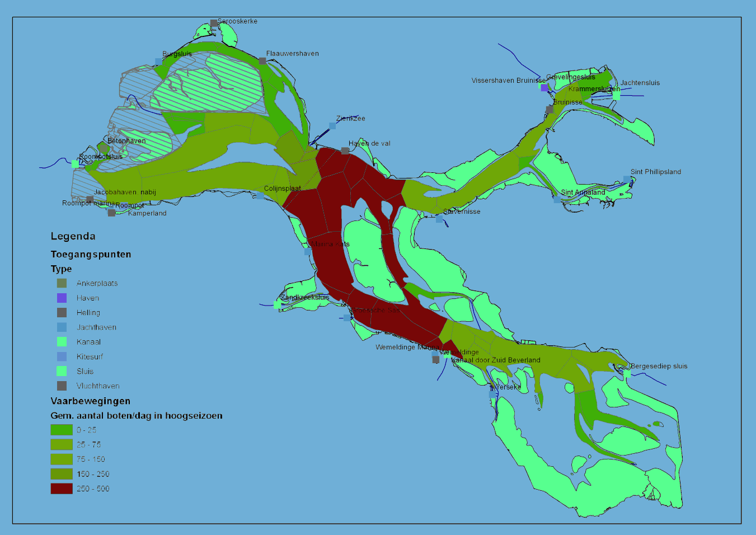Image resolution: width=756 pixels, height=535 pixels.
Task: Click the 'Vaarbewegingen' heading
Action: (90, 401)
